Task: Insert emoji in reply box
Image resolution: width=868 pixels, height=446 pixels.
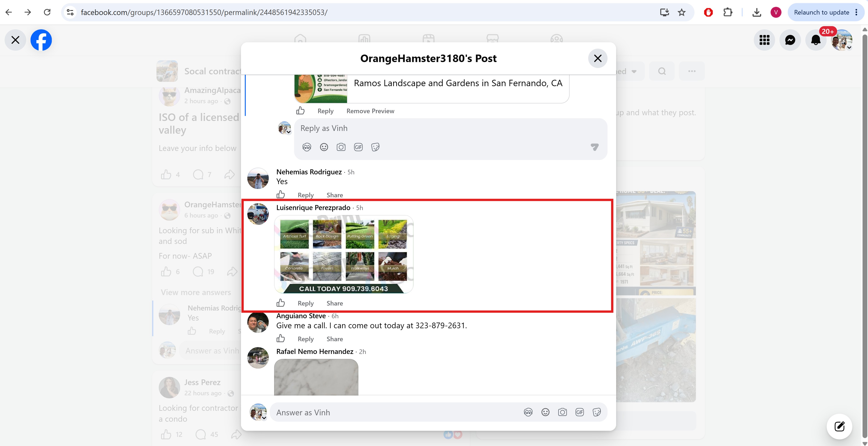Action: pyautogui.click(x=324, y=147)
